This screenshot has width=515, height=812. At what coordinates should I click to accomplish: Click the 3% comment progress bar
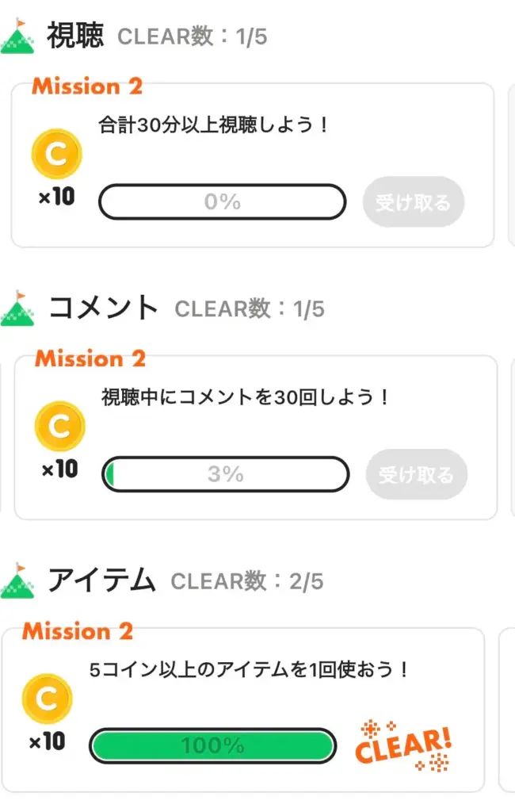click(226, 474)
